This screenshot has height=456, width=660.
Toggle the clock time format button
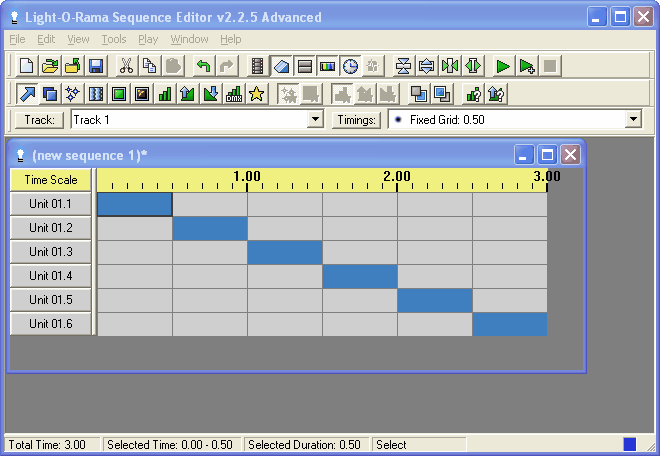pyautogui.click(x=351, y=66)
